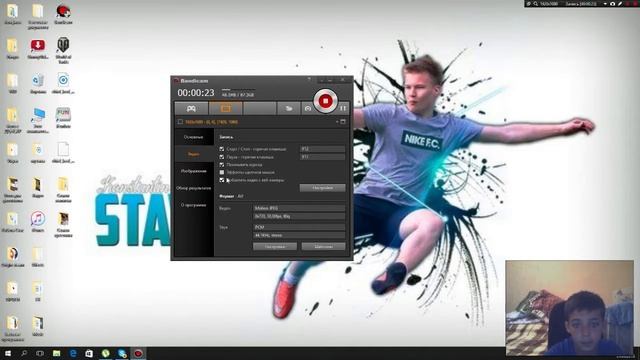This screenshot has height=360, width=640.
Task: Click the pencil draw icon in top recording bar
Action: [620, 4]
